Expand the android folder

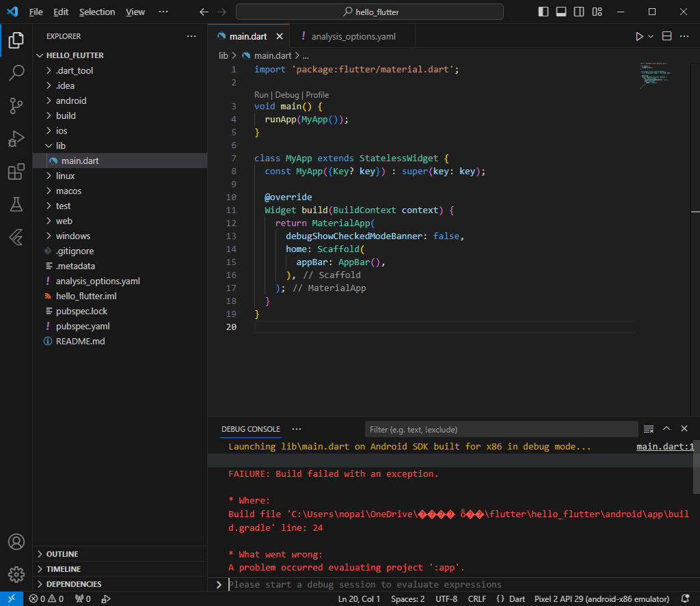[x=120, y=100]
